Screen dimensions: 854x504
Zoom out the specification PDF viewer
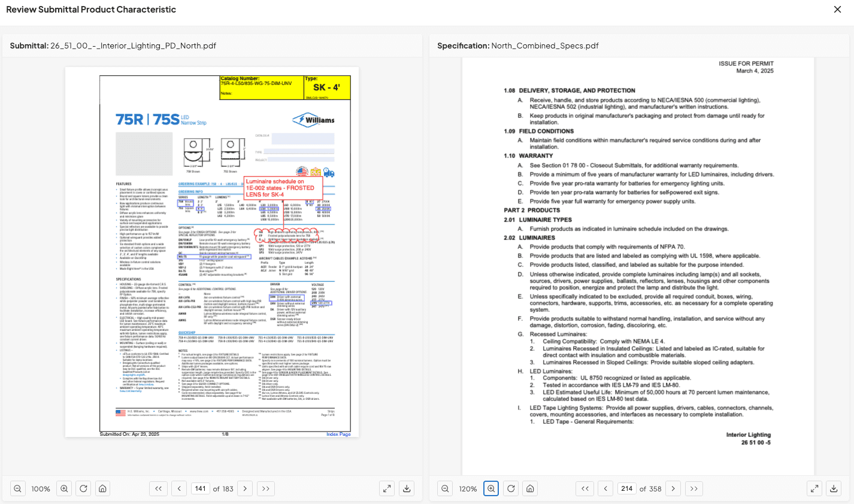pyautogui.click(x=445, y=488)
